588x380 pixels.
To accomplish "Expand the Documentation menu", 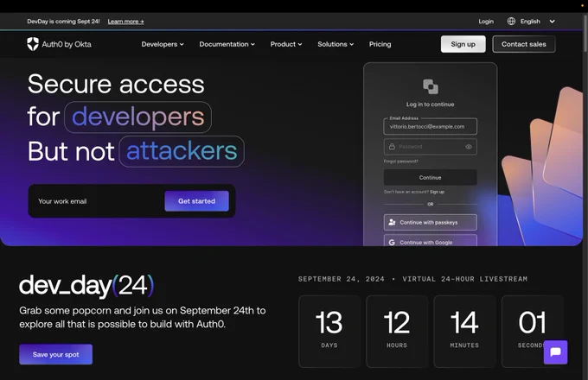I will pyautogui.click(x=227, y=44).
